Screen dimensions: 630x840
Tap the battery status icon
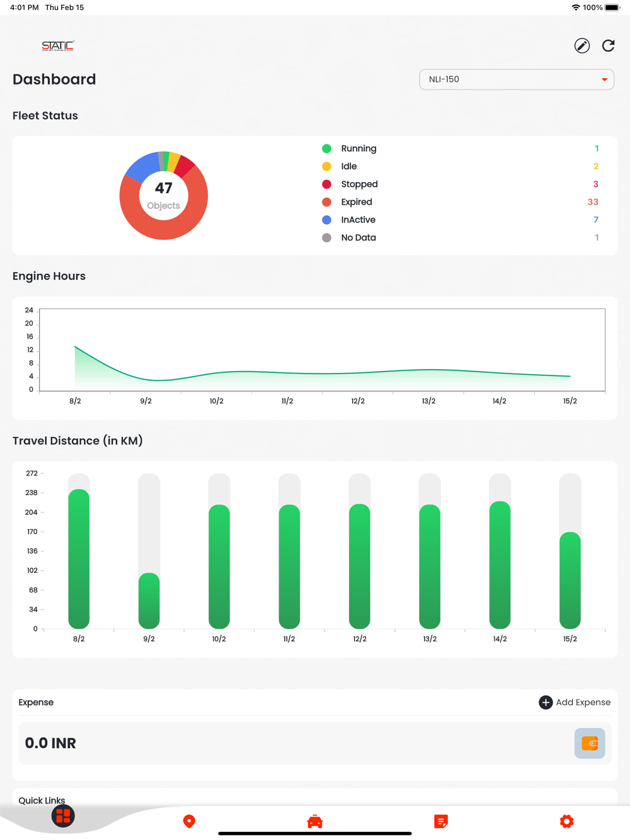(x=612, y=8)
